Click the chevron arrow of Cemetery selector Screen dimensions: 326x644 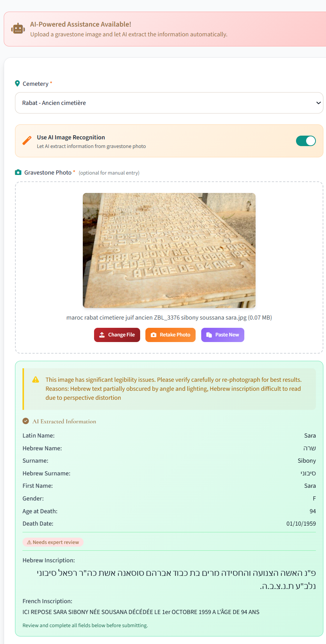[319, 103]
